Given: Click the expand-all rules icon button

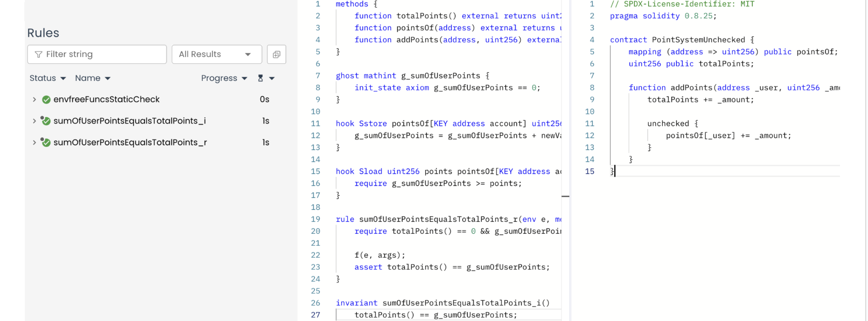Looking at the screenshot, I should coord(276,54).
